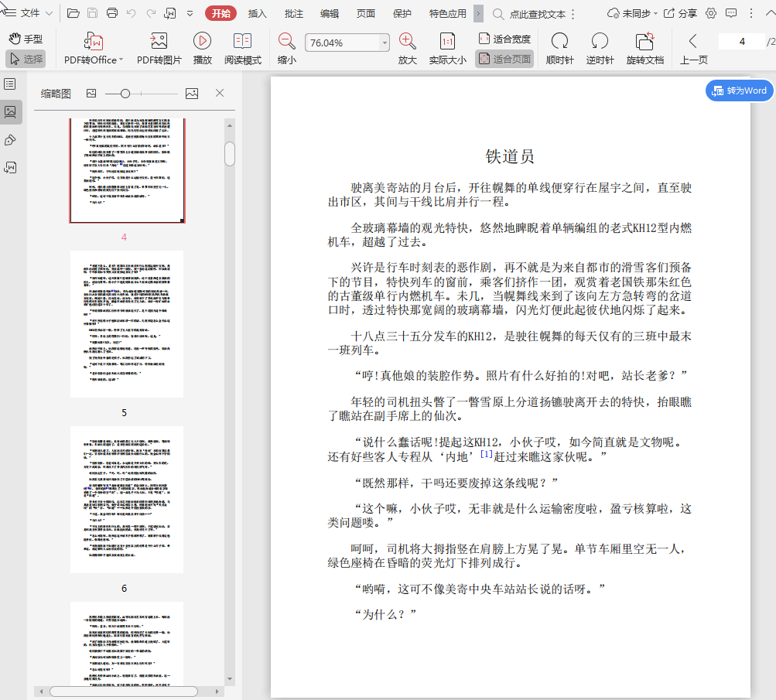The image size is (776, 700).
Task: Collapse the ribbon with top-right chevron
Action: pyautogui.click(x=771, y=13)
